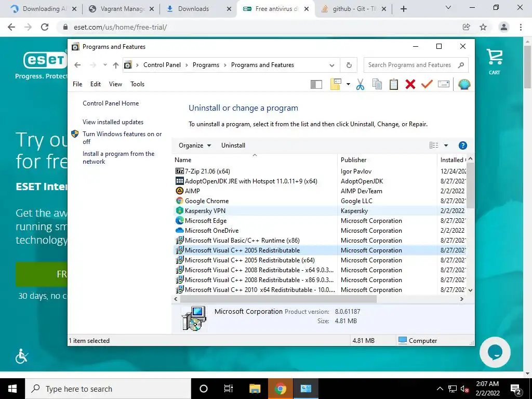Click the email envelope toolbar icon
Viewport: 532px width, 399px height.
click(444, 84)
